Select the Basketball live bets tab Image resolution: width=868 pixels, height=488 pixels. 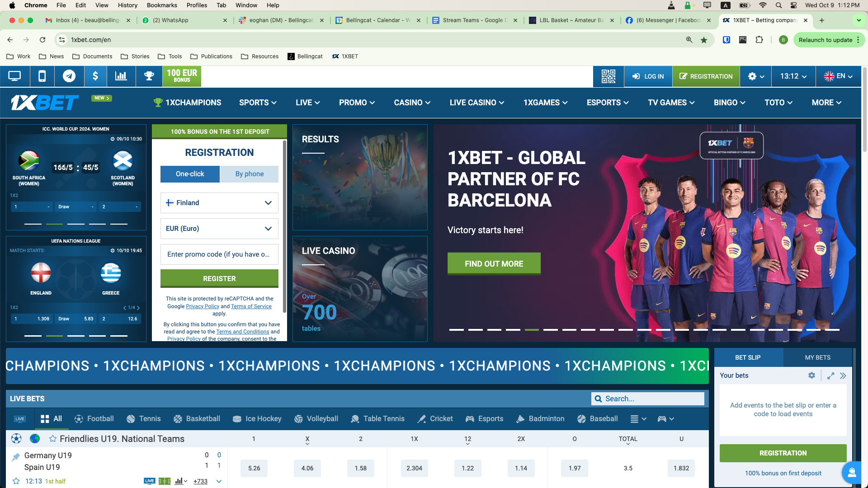click(197, 419)
